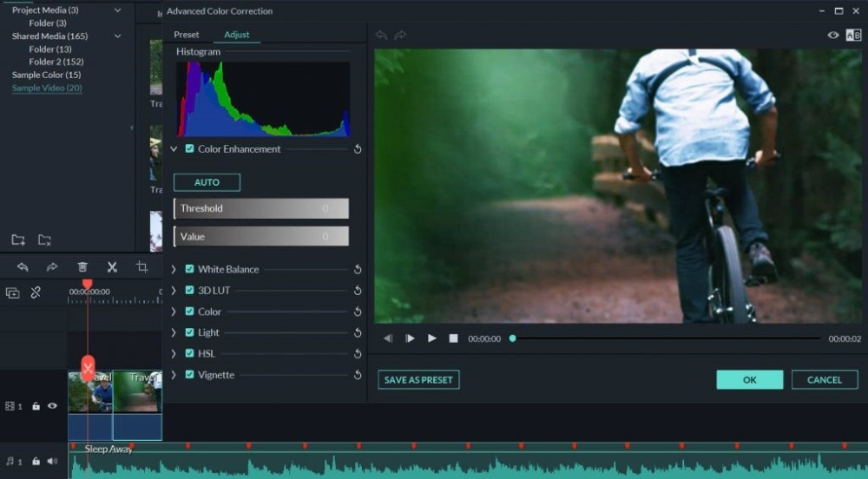Click the stop button in preview player
The width and height of the screenshot is (868, 479).
pos(453,338)
